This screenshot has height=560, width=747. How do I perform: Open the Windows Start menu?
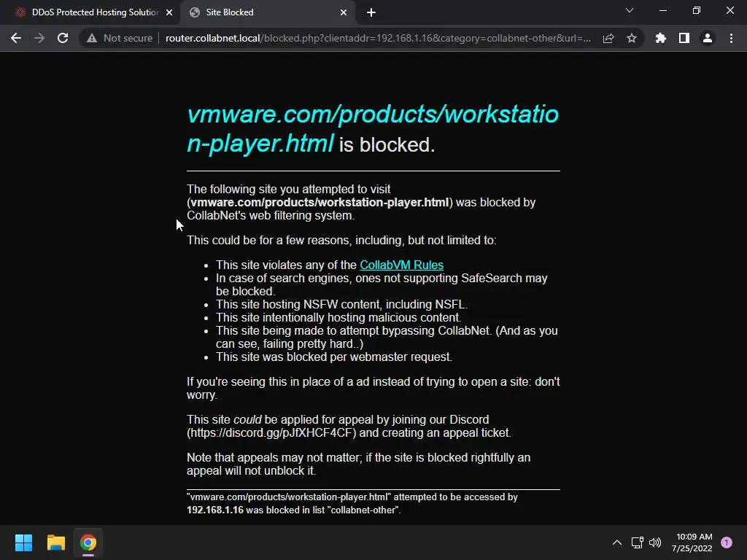(23, 542)
